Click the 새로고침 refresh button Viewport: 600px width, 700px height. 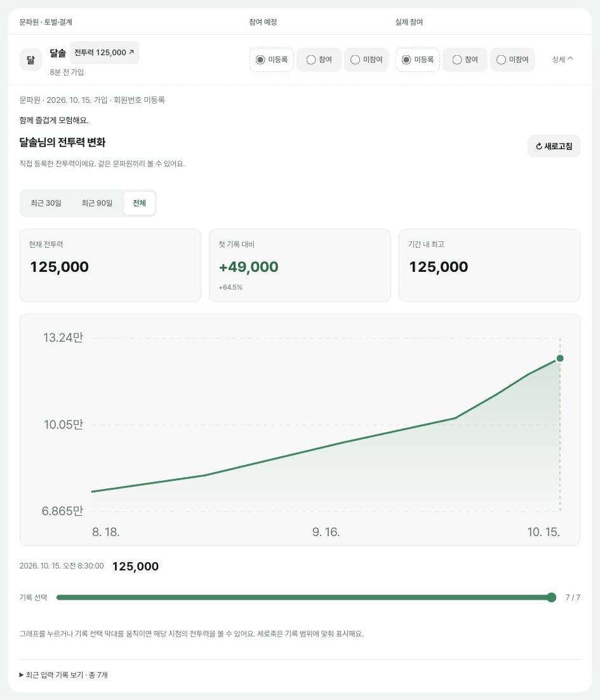pos(554,146)
